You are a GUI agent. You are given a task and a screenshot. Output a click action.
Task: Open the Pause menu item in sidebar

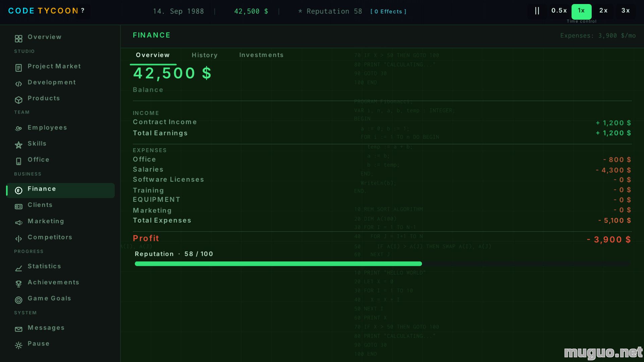click(39, 344)
